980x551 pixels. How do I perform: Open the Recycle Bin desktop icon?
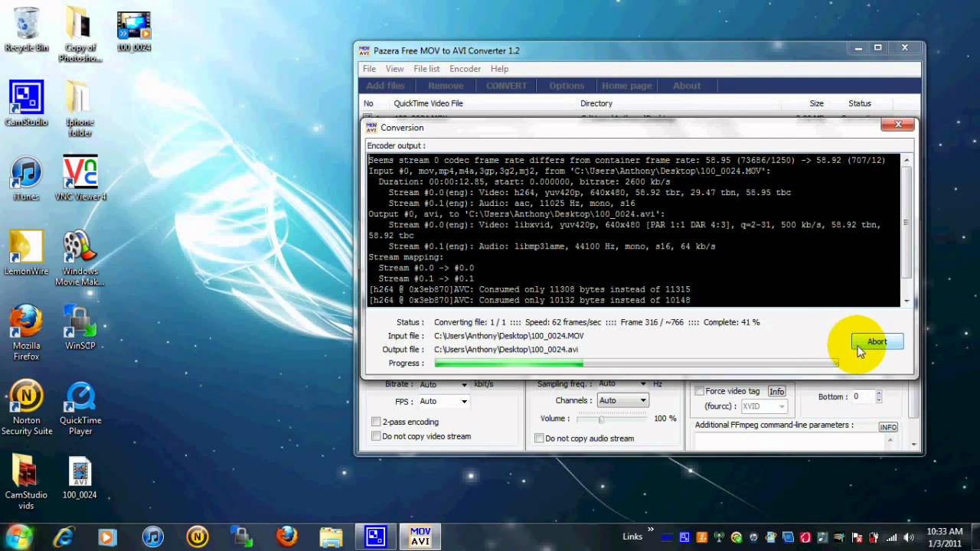click(26, 29)
